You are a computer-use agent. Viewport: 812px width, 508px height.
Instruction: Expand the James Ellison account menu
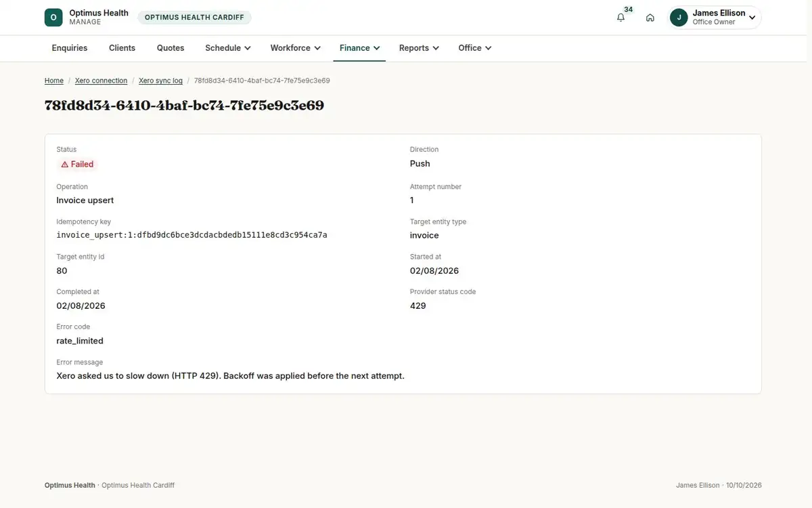click(715, 18)
